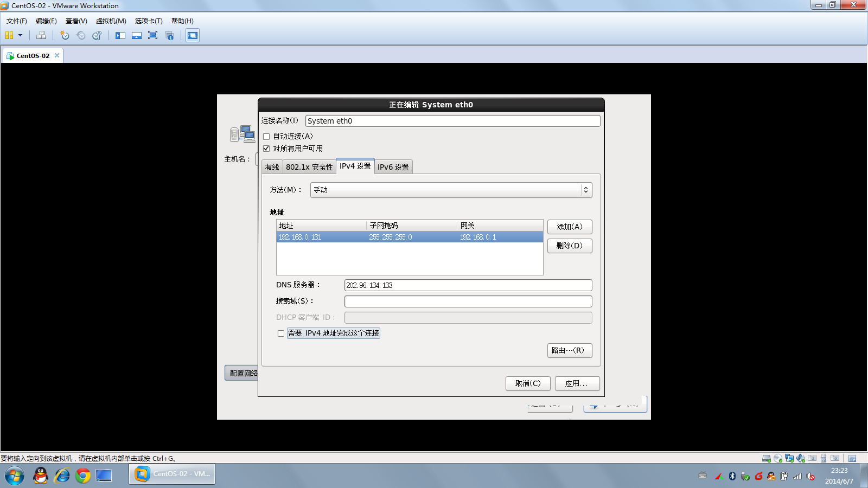Click the muted volume tray icon
The height and width of the screenshot is (488, 868).
tap(810, 476)
